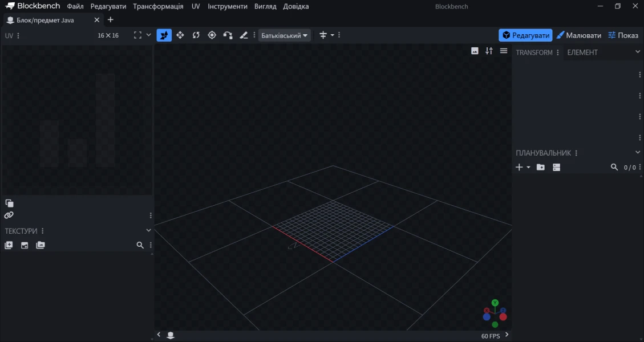644x342 pixels.
Task: Switch to Малювати mode
Action: pos(578,35)
